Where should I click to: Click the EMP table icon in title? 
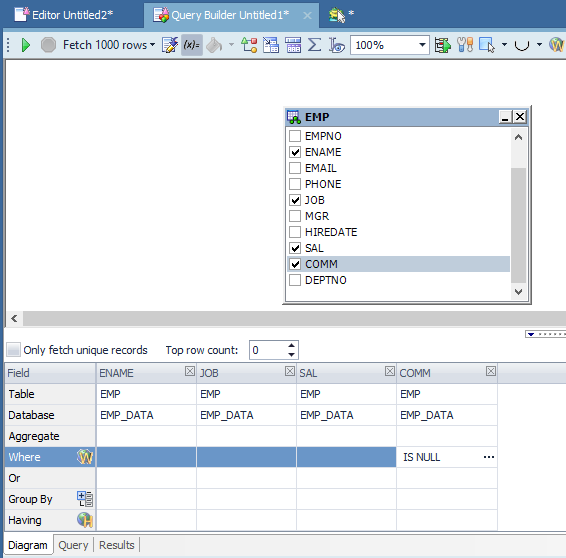[x=293, y=117]
